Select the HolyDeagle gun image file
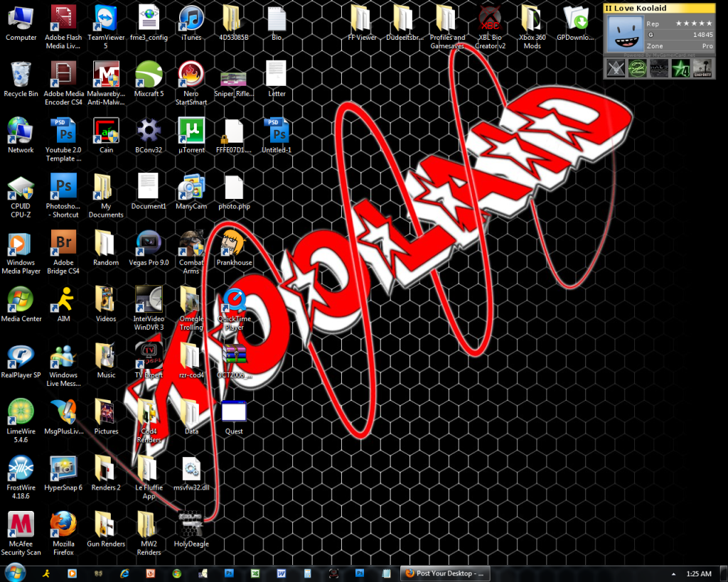 [x=191, y=524]
